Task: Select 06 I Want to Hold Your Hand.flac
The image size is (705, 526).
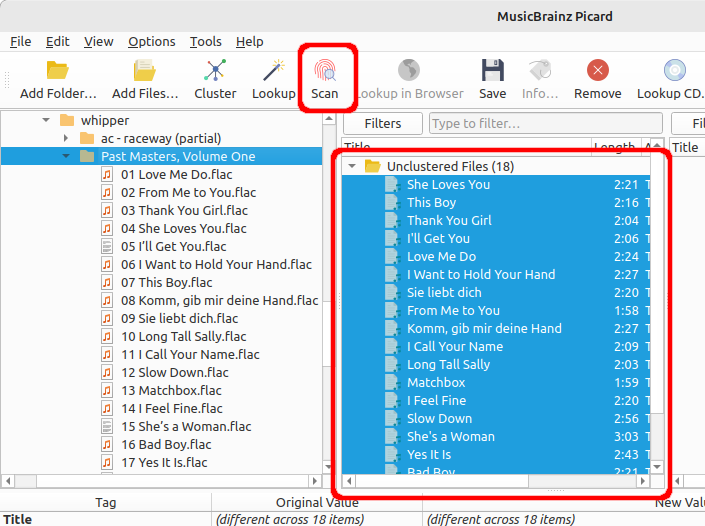Action: 216,264
